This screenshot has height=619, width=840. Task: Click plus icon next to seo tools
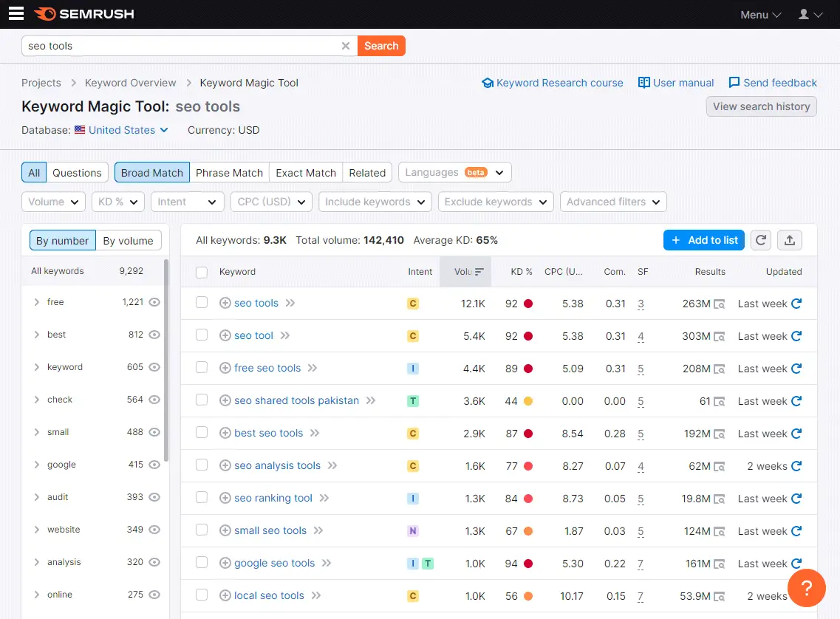[x=225, y=303]
